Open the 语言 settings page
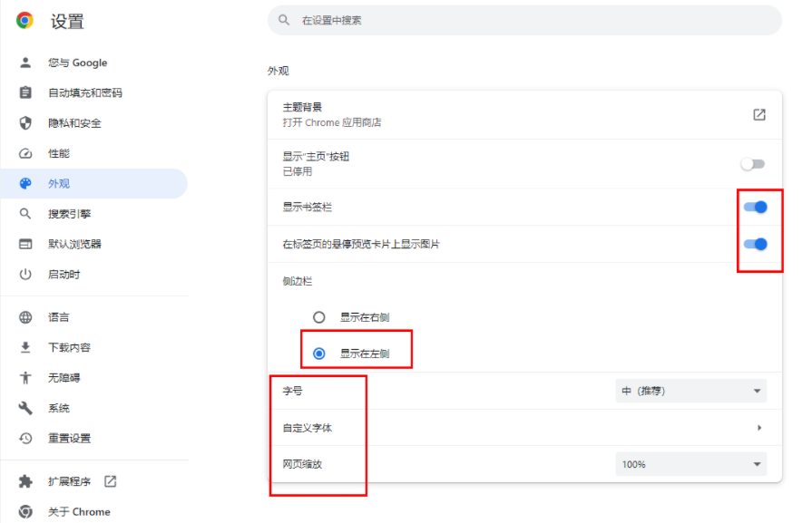This screenshot has height=523, width=812. (94, 317)
